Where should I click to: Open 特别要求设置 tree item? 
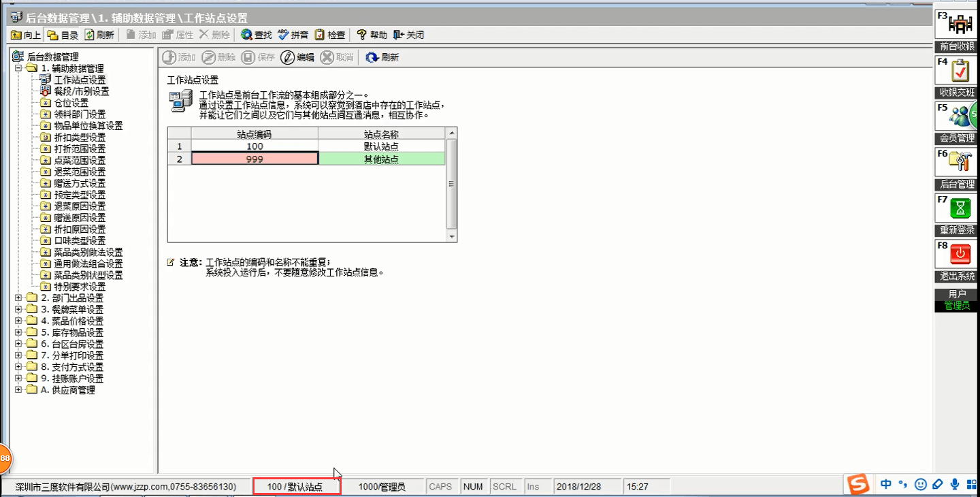point(80,287)
